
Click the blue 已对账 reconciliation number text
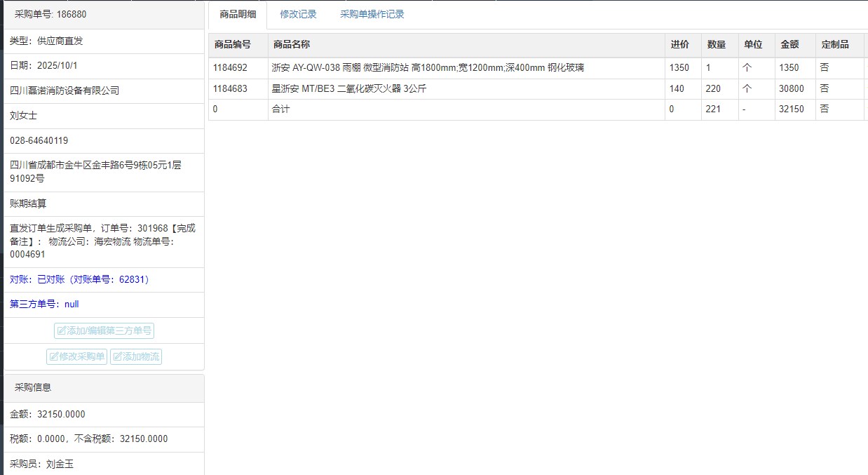tap(79, 279)
